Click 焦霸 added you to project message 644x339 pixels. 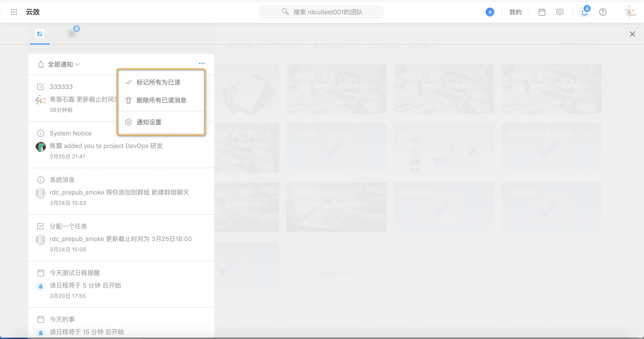pos(106,146)
